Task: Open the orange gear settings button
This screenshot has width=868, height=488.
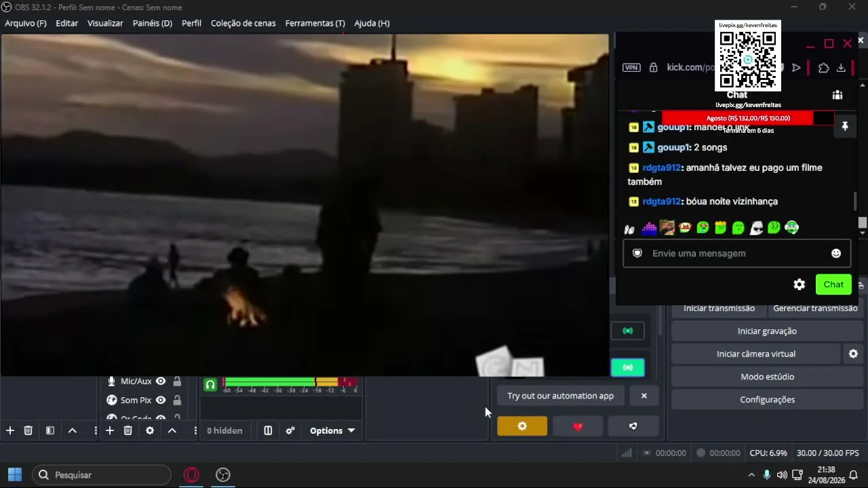Action: click(522, 426)
